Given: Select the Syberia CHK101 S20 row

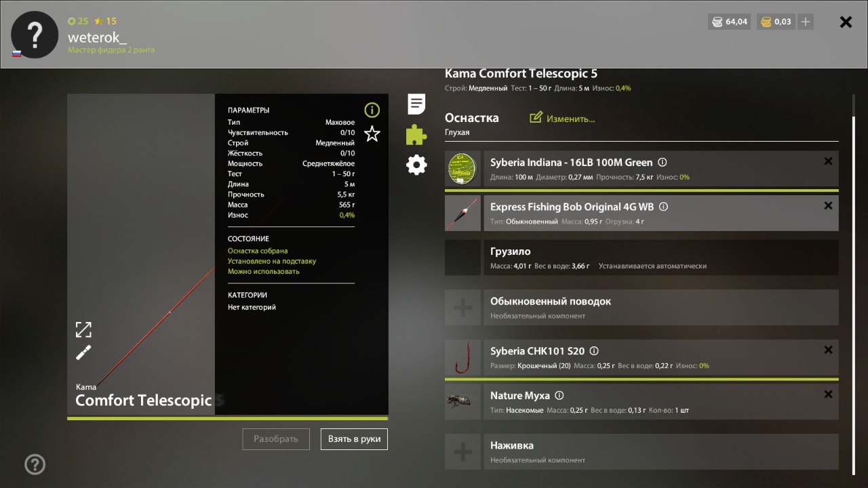Looking at the screenshot, I should (661, 357).
